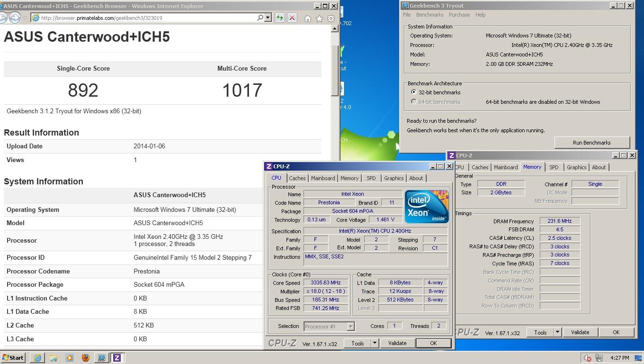644x364 pixels.
Task: Click the Forward arrow in Internet Explorer
Action: tap(15, 18)
